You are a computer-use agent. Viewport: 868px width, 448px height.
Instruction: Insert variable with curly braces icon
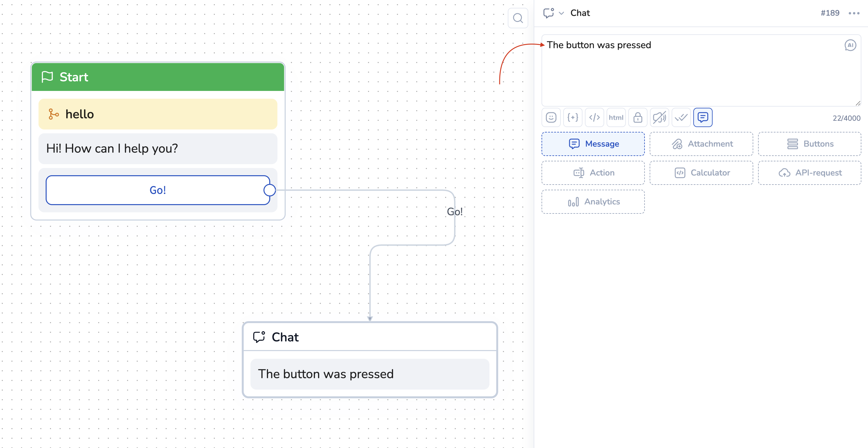[573, 117]
